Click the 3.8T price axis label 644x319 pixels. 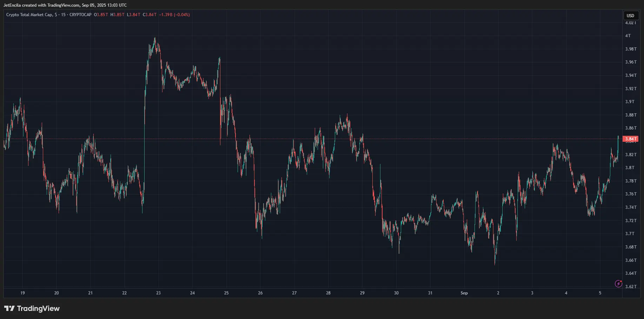click(630, 168)
